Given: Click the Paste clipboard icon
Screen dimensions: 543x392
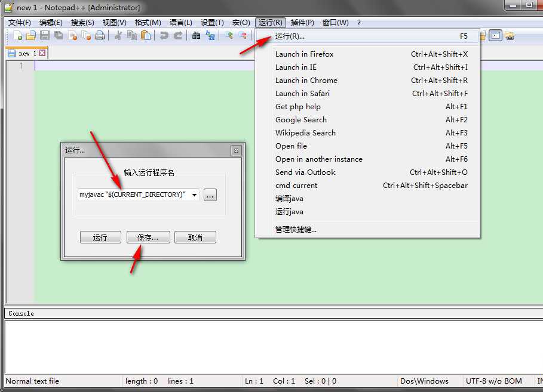Looking at the screenshot, I should [x=146, y=36].
